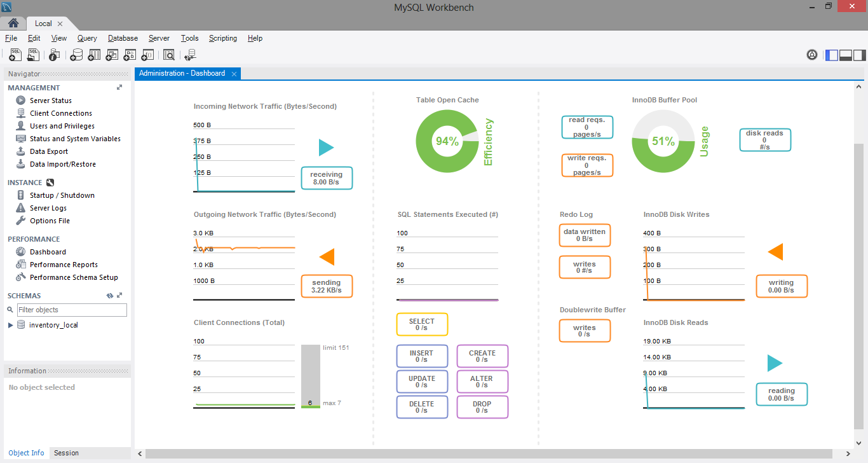The image size is (868, 463).
Task: Refresh schemas list icon
Action: (109, 296)
